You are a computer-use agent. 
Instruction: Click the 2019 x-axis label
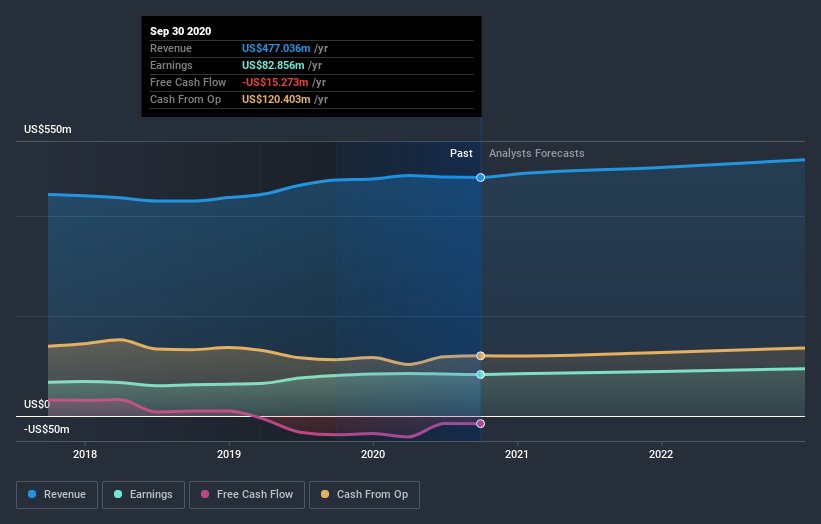pos(229,454)
